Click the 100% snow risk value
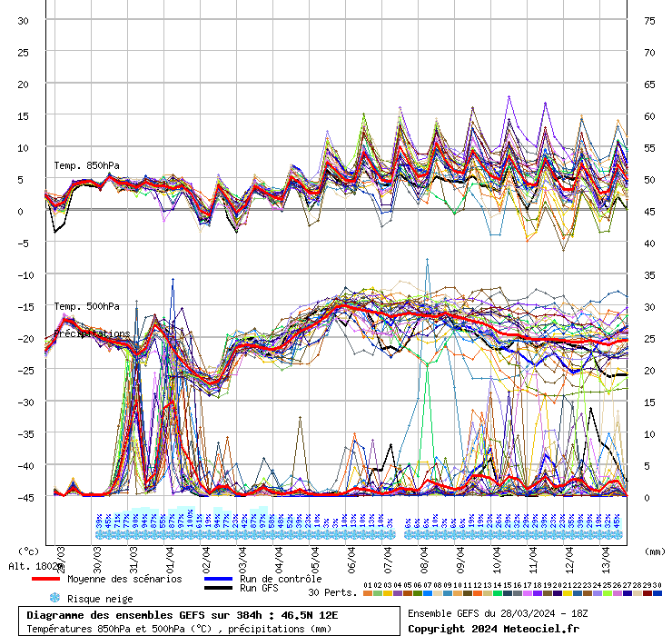This screenshot has height=636, width=672. tap(190, 519)
